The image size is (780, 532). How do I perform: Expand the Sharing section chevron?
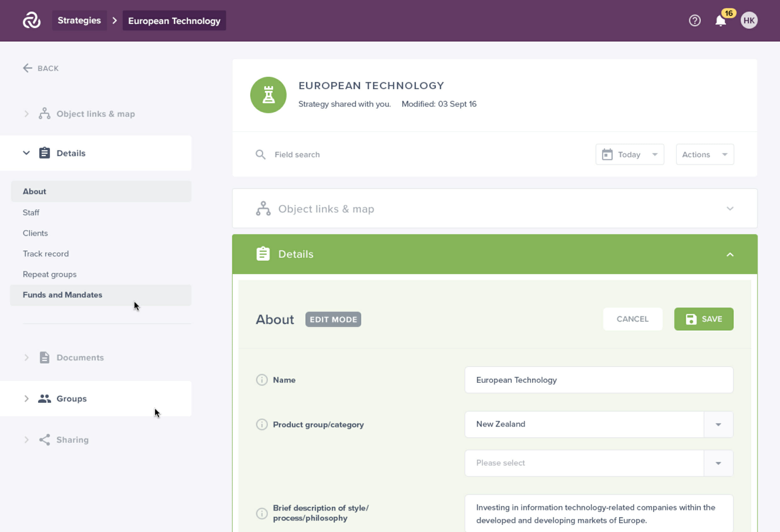coord(26,440)
